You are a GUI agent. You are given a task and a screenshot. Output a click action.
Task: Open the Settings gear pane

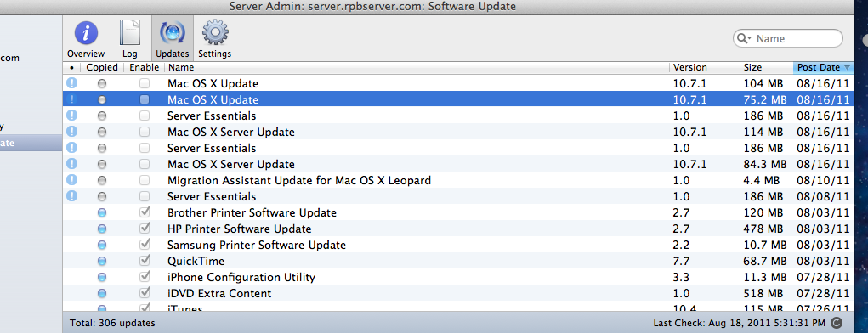click(x=215, y=39)
